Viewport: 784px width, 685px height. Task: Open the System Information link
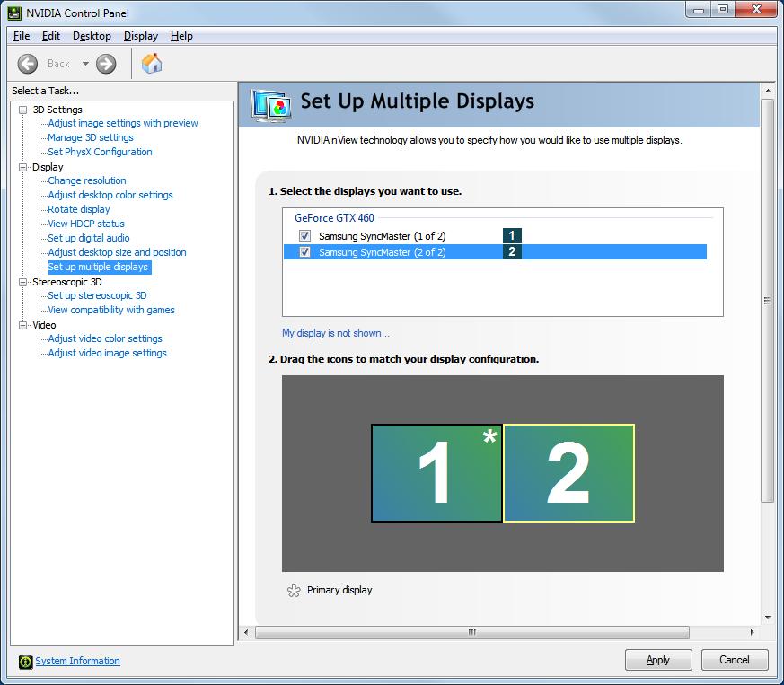click(x=77, y=661)
